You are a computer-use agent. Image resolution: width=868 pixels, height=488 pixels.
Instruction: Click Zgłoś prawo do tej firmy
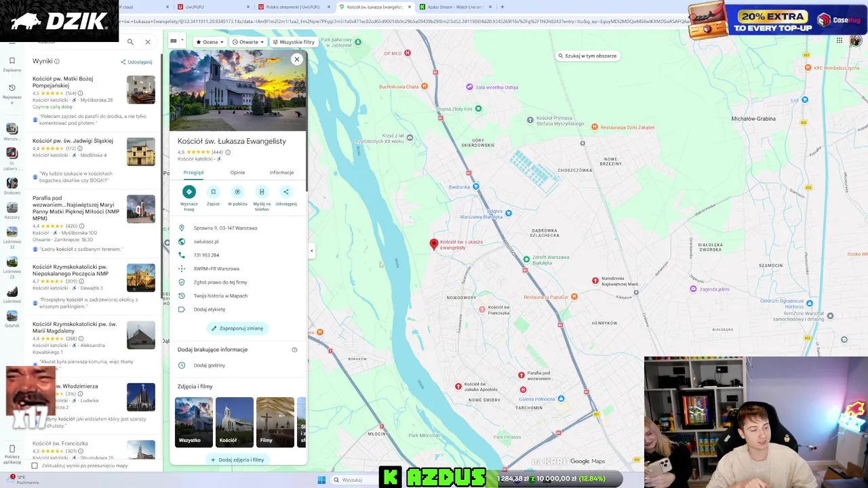(220, 282)
